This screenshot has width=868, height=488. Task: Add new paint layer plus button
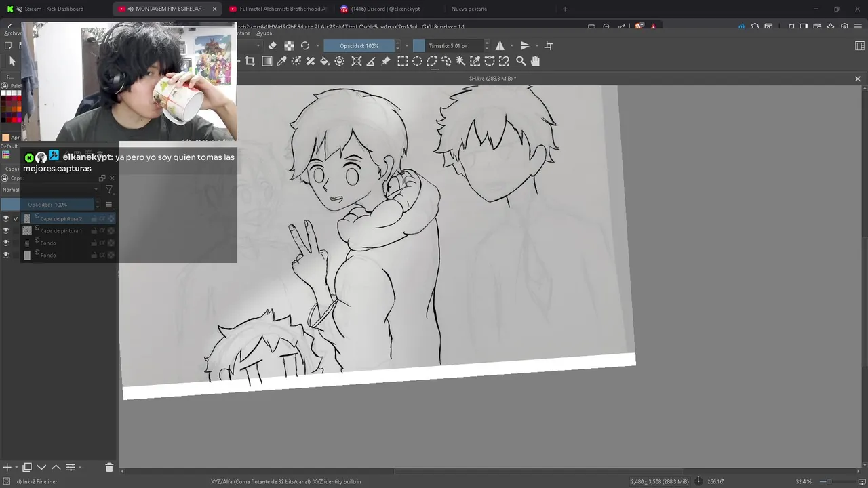pyautogui.click(x=7, y=467)
